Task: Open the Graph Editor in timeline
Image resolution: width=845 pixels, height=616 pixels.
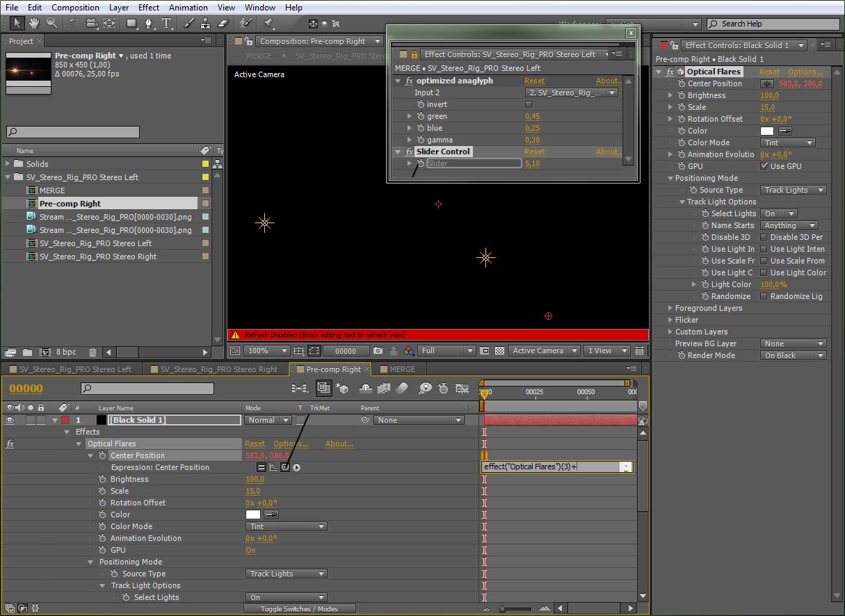Action: [462, 388]
